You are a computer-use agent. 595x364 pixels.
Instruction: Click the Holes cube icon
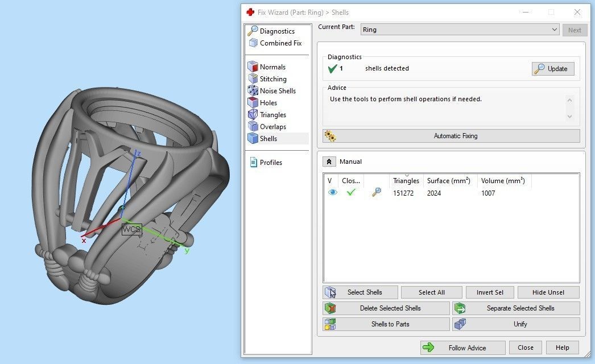(253, 102)
